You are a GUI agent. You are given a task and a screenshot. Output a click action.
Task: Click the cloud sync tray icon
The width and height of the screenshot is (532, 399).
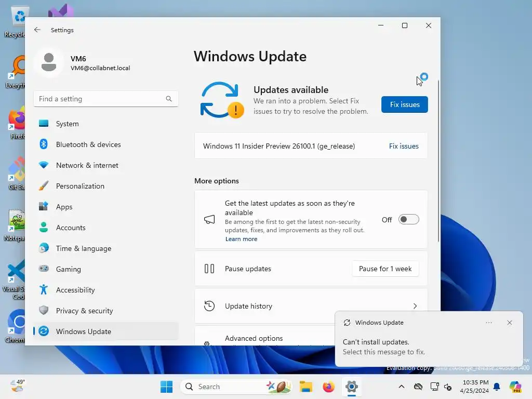point(418,387)
